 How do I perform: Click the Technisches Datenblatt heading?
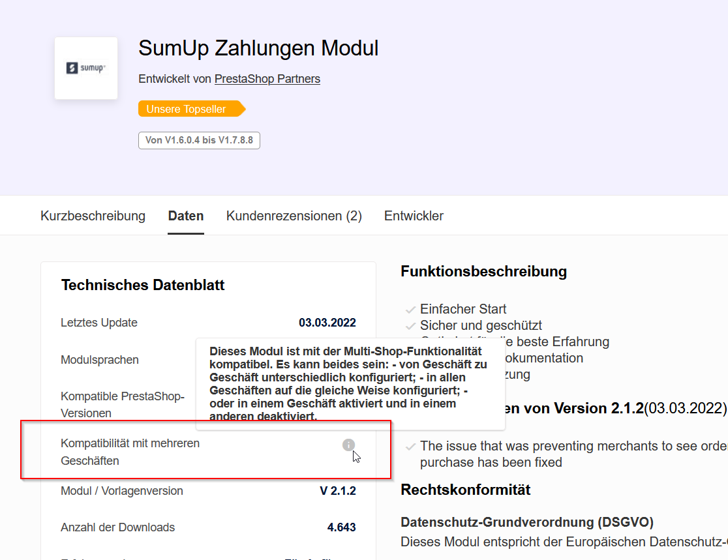(143, 285)
